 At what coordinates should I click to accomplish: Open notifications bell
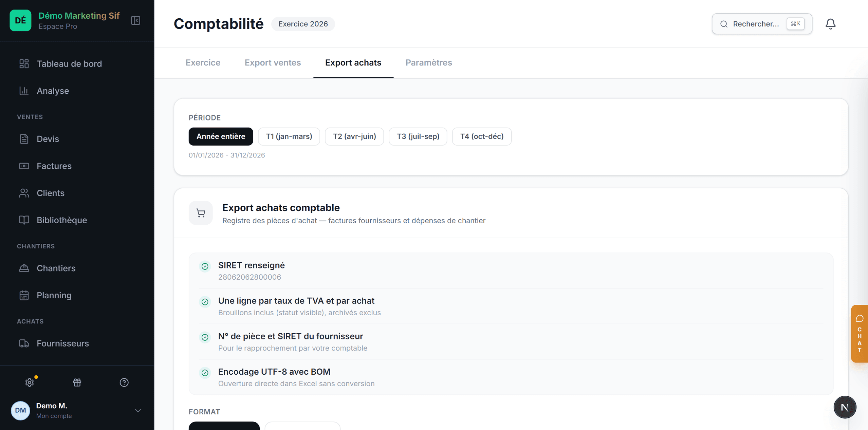830,24
